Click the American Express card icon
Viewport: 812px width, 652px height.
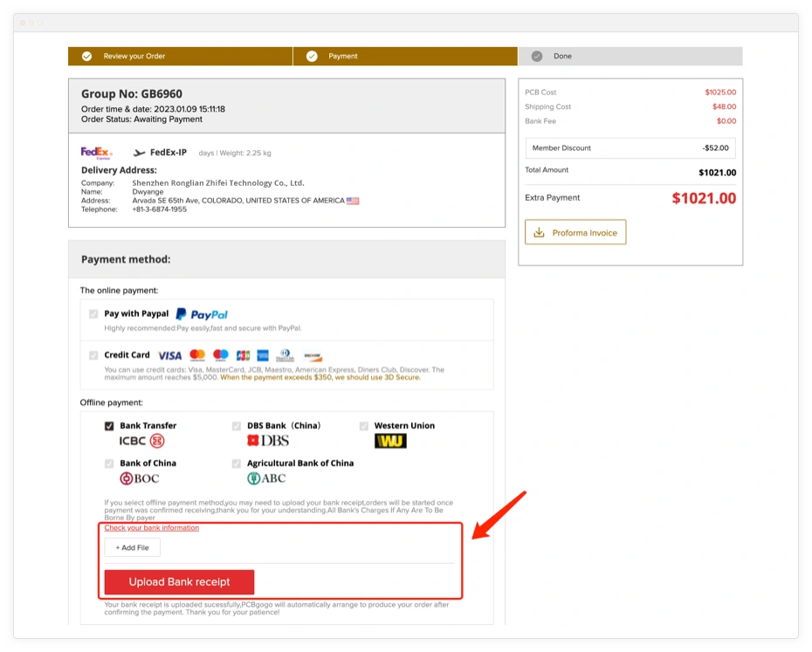[264, 355]
